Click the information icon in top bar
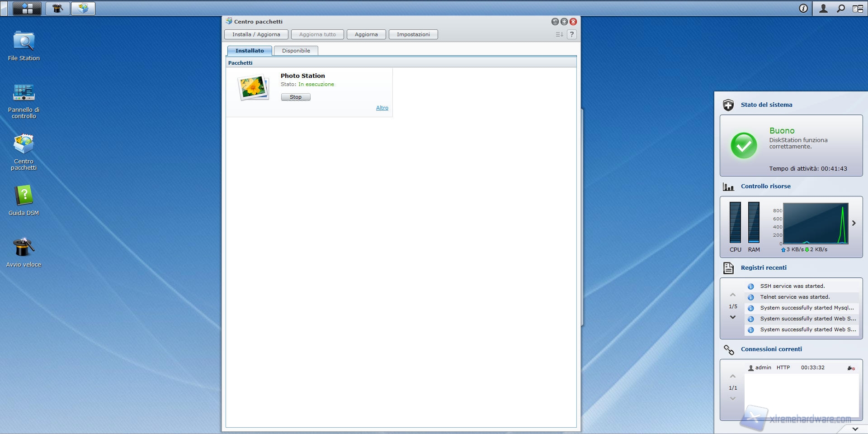The image size is (868, 434). tap(803, 8)
